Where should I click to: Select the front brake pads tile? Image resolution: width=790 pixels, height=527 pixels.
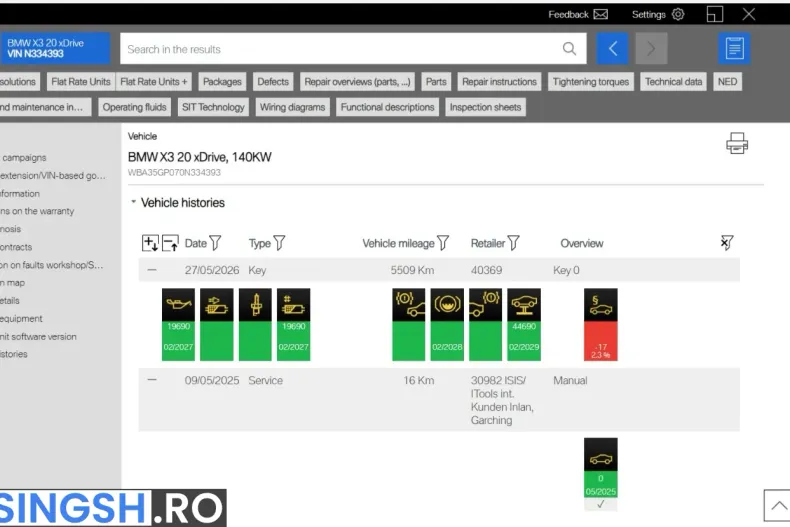pyautogui.click(x=409, y=324)
